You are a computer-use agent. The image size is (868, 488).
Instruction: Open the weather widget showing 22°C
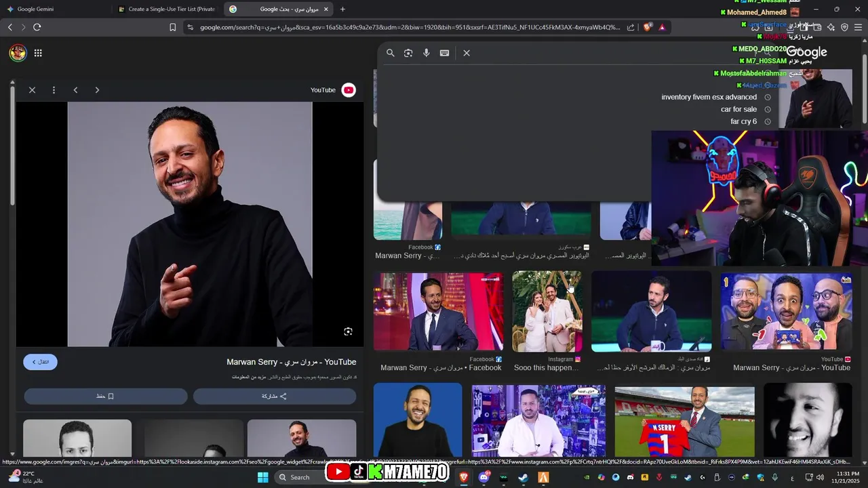coord(27,477)
